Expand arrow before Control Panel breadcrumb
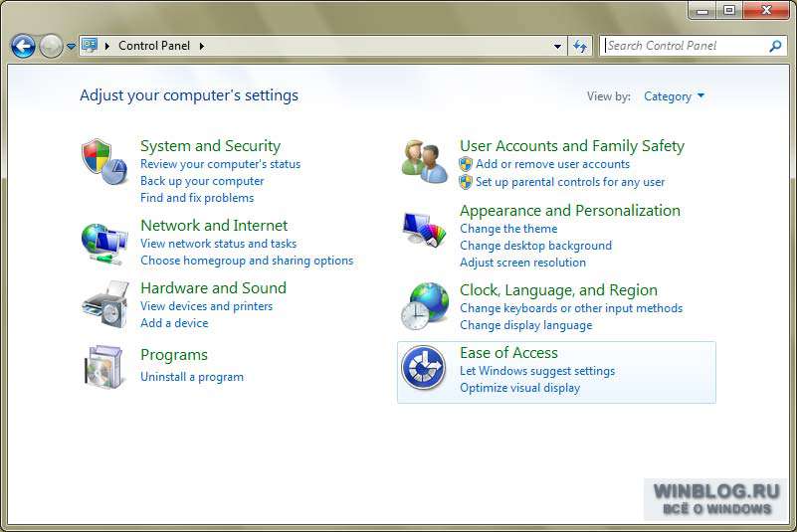The height and width of the screenshot is (532, 797). [107, 46]
